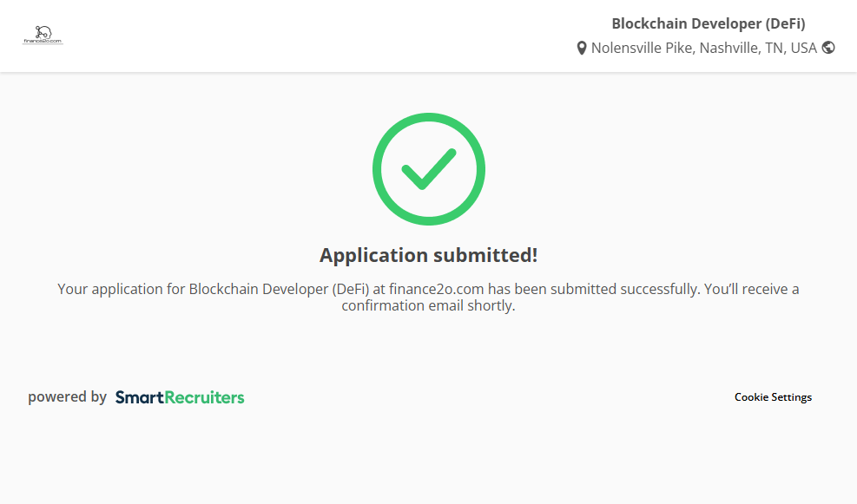Click the green success checkmark icon

[x=428, y=168]
